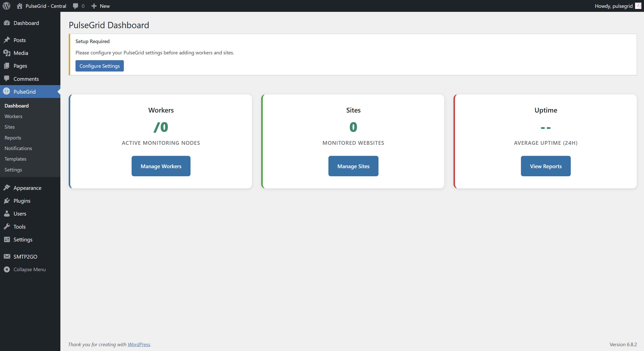Open the Workers submenu item

coord(13,116)
